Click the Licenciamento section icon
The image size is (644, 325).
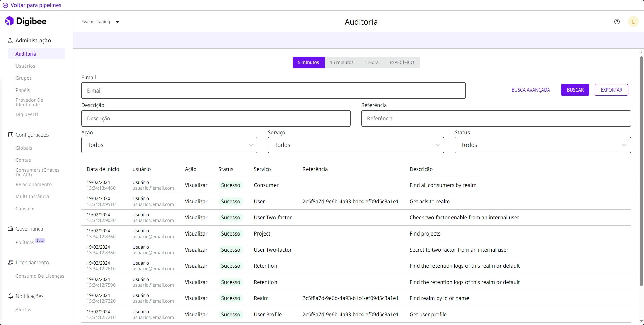(x=11, y=263)
